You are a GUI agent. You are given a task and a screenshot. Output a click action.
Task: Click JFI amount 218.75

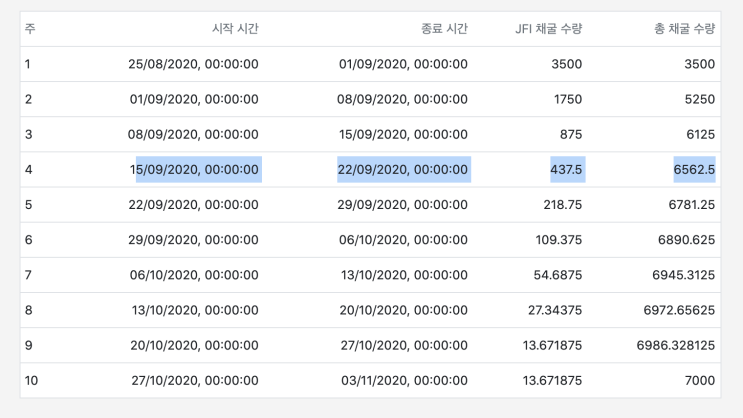[x=562, y=204]
